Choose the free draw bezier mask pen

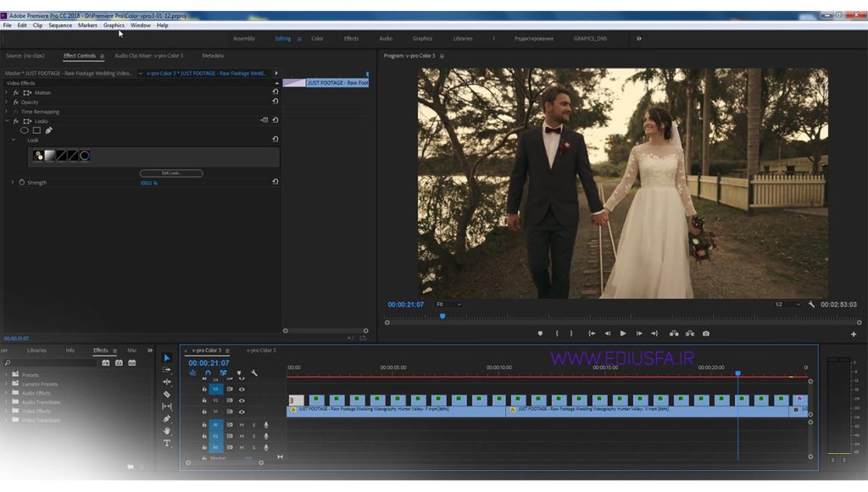[x=48, y=130]
